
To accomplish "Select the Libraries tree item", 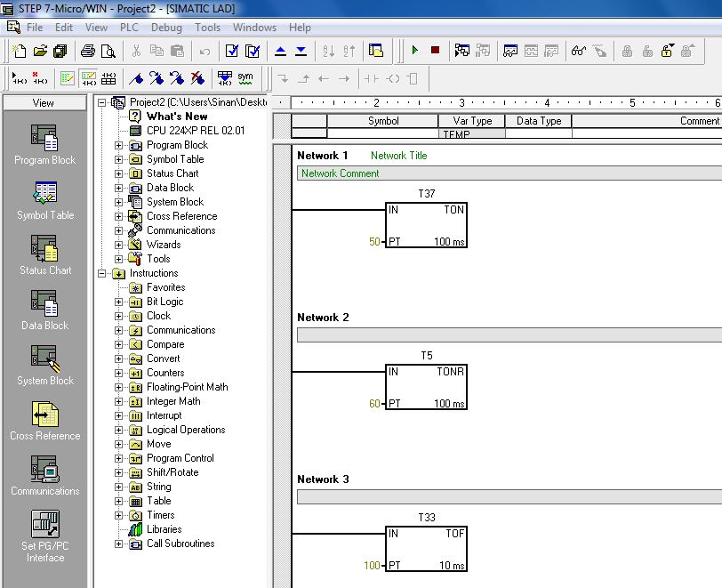I will coord(164,529).
